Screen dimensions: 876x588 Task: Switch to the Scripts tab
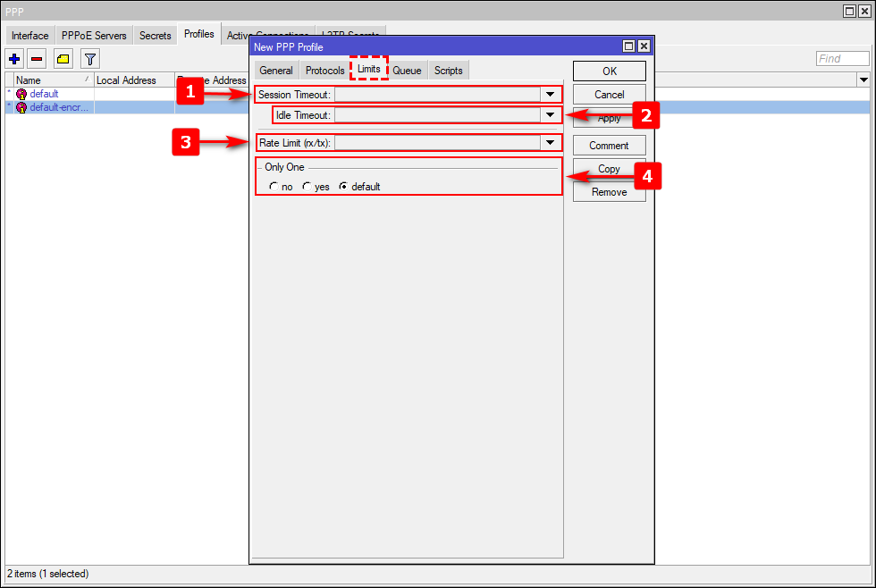[x=448, y=71]
